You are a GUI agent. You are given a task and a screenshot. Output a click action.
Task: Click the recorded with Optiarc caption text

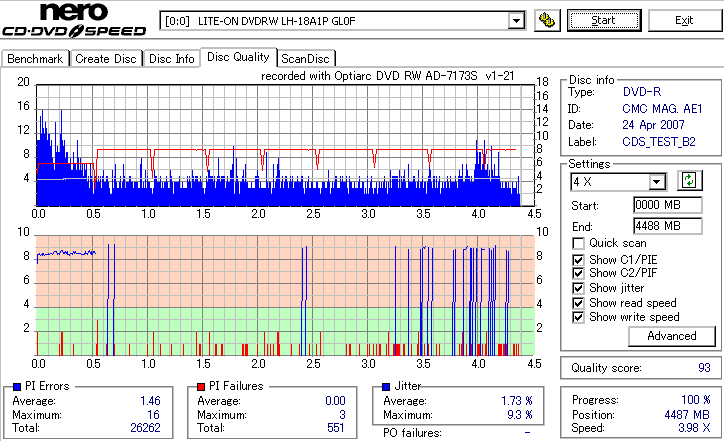coord(387,76)
